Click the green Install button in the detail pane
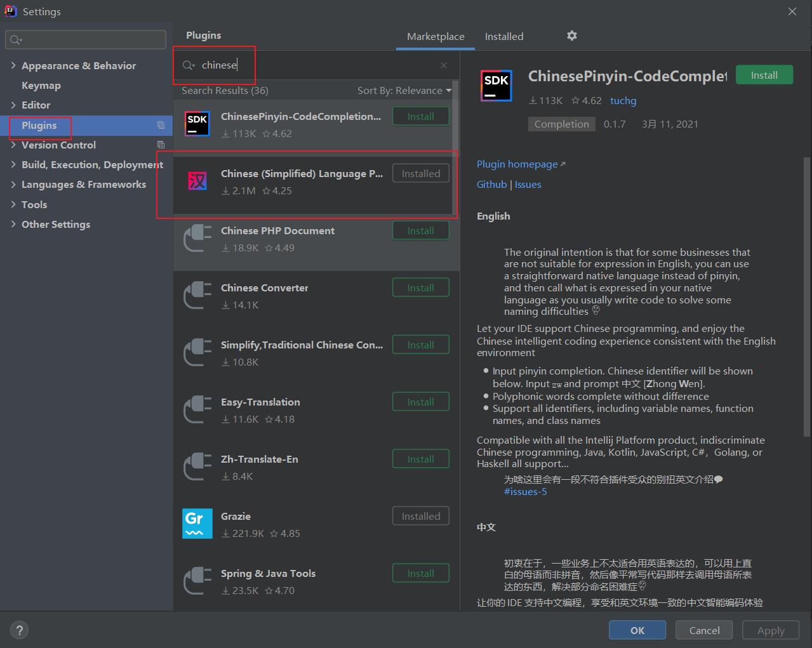Viewport: 812px width, 648px height. (x=764, y=75)
